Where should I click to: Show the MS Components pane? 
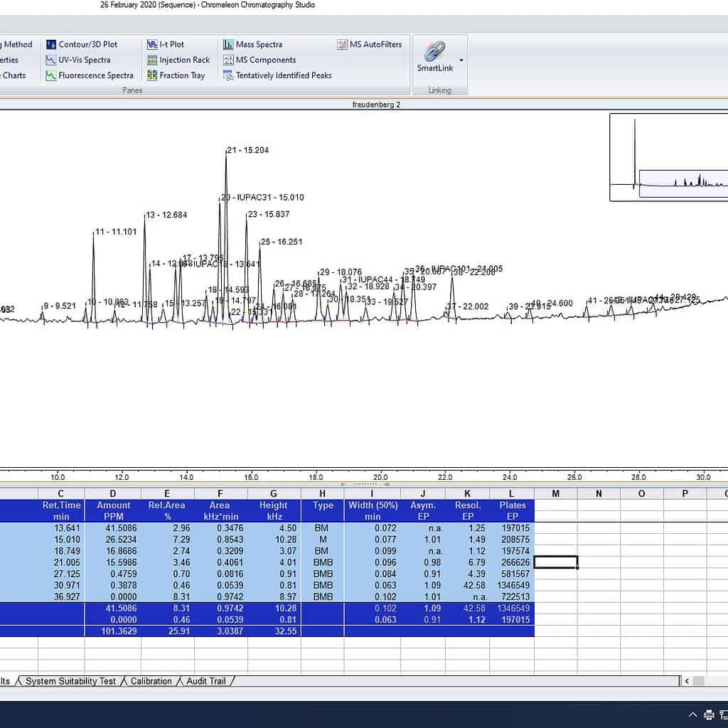pos(259,60)
